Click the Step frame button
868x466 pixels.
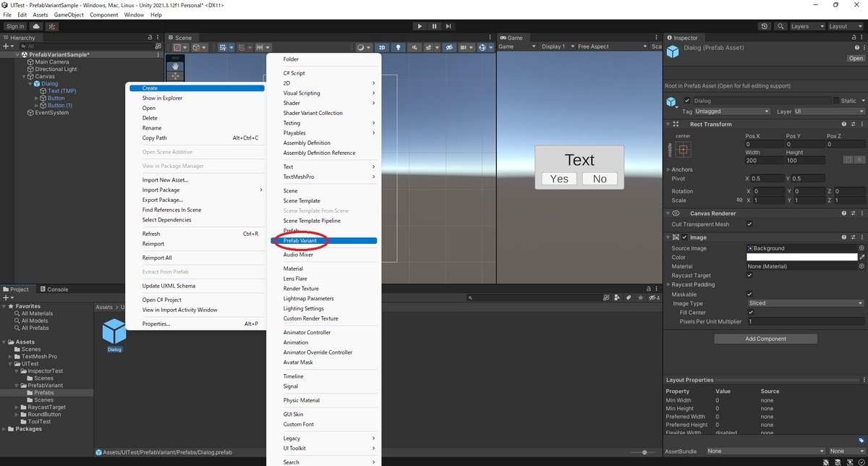coord(448,26)
